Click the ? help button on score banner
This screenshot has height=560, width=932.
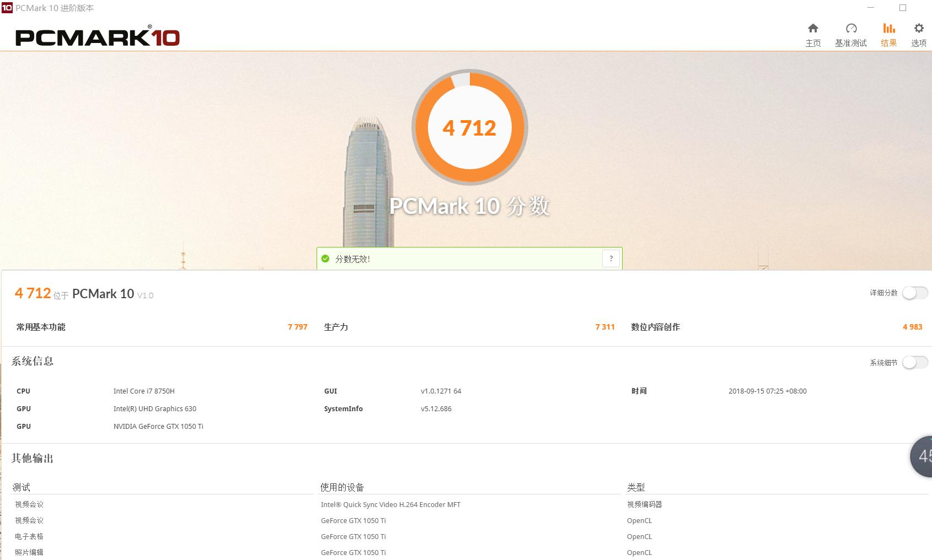pos(610,258)
